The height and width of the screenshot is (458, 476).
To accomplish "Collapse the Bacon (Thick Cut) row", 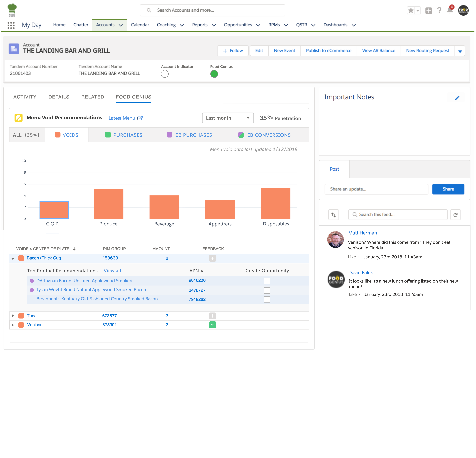I will 13,259.
